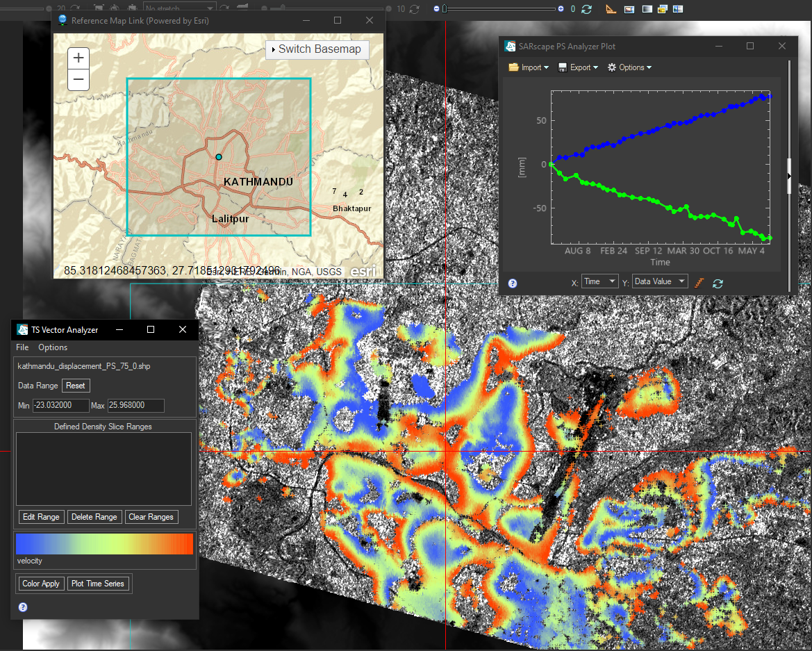The image size is (812, 651).
Task: Click the rotation reset icon next to the 0 value
Action: 586,9
